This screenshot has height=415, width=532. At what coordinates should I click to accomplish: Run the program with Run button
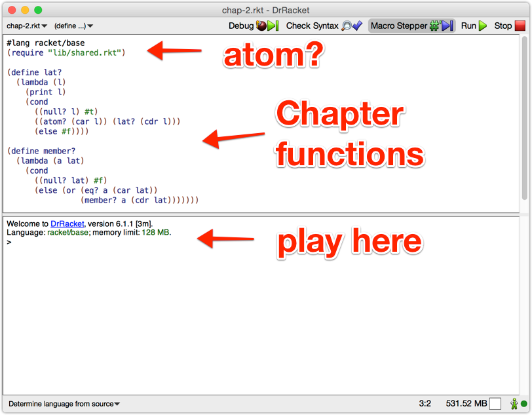point(474,26)
